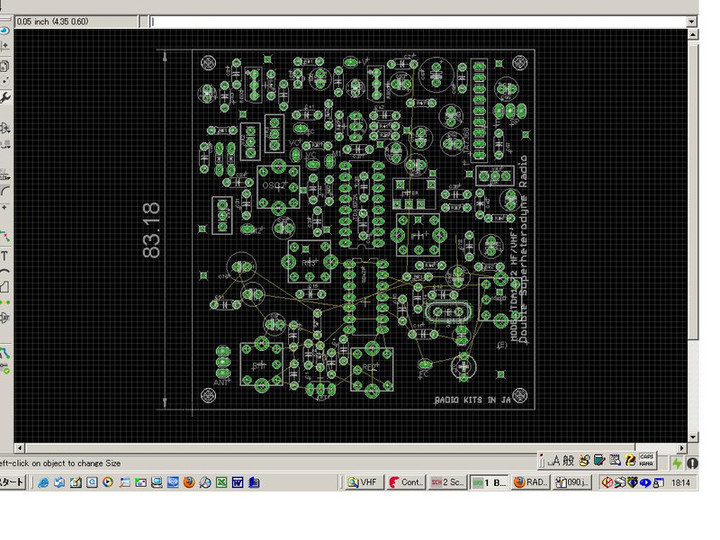The image size is (720, 540).
Task: Open Excel from quick launch bar
Action: tap(221, 483)
